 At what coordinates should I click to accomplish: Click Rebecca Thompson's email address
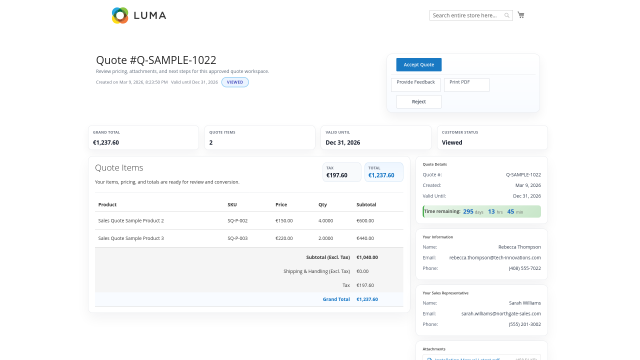pos(495,258)
